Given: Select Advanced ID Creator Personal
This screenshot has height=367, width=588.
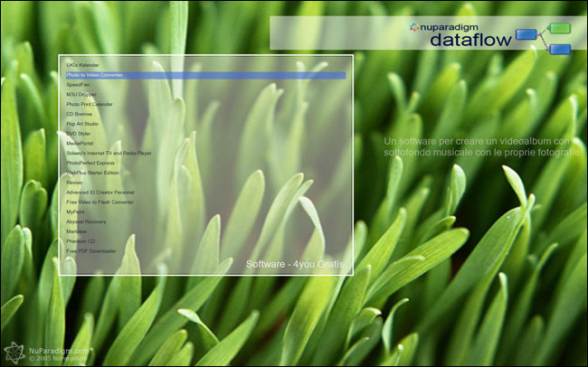Looking at the screenshot, I should [x=98, y=192].
